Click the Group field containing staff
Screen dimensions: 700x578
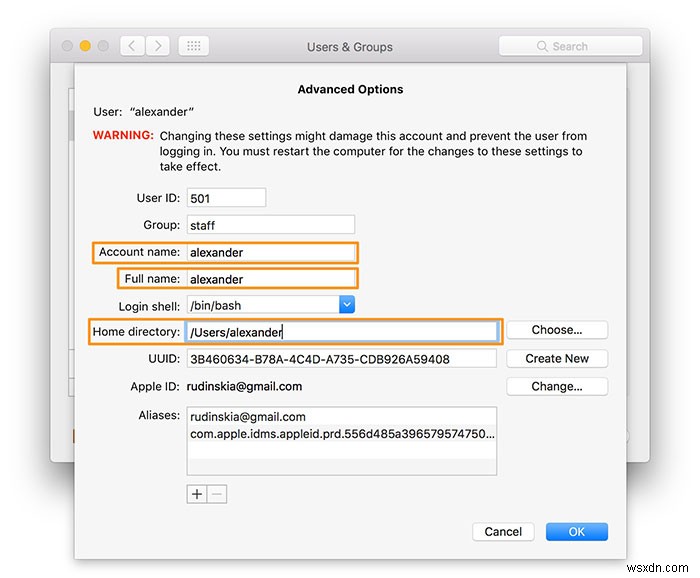point(271,225)
